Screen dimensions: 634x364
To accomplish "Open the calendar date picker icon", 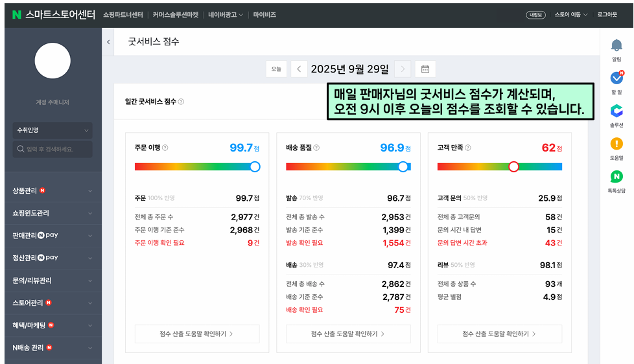I will click(x=425, y=69).
